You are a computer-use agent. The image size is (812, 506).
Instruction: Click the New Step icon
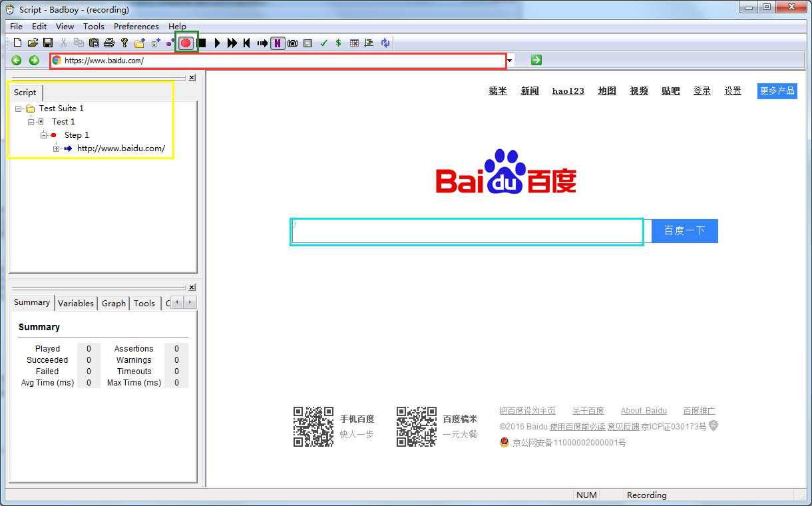tap(170, 43)
